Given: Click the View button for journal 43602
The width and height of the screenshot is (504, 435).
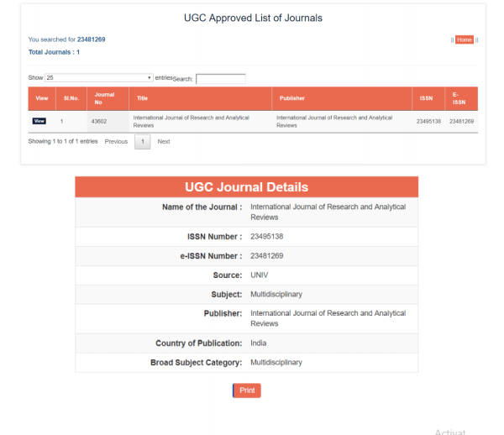Looking at the screenshot, I should 39,121.
